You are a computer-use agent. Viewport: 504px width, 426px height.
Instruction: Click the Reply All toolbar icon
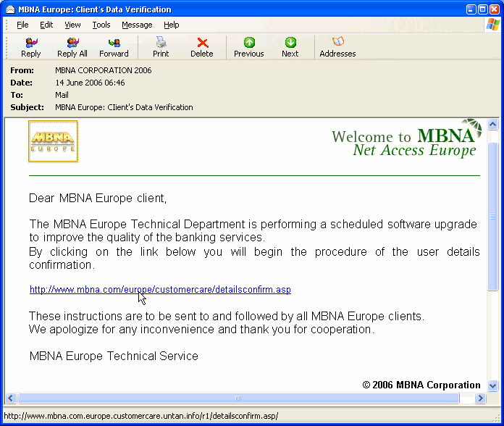point(72,43)
